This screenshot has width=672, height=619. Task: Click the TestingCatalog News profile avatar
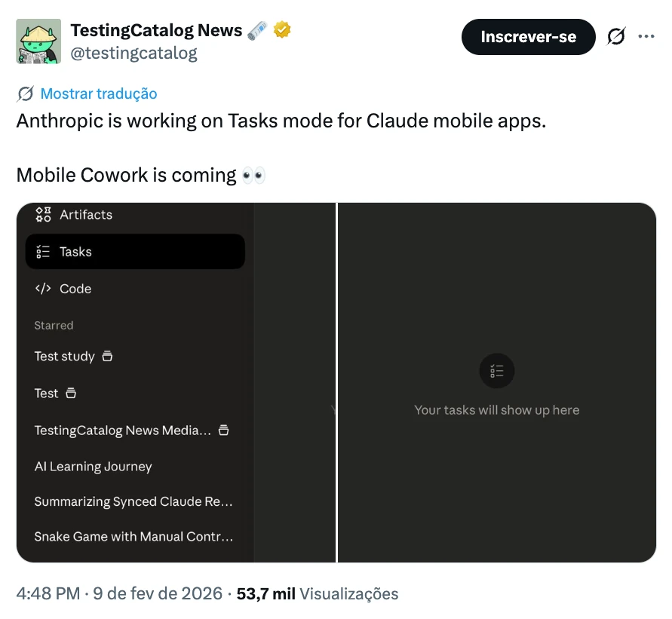tap(38, 41)
